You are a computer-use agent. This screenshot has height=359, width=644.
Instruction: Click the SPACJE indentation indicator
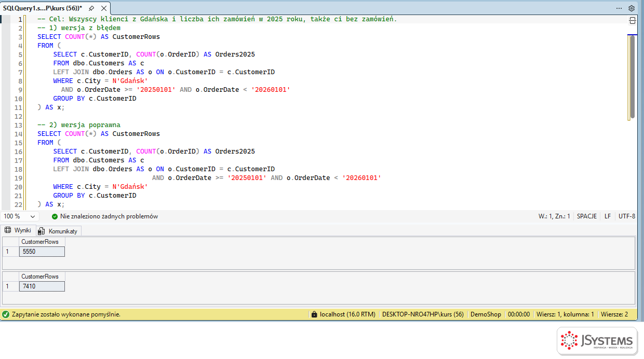click(587, 216)
